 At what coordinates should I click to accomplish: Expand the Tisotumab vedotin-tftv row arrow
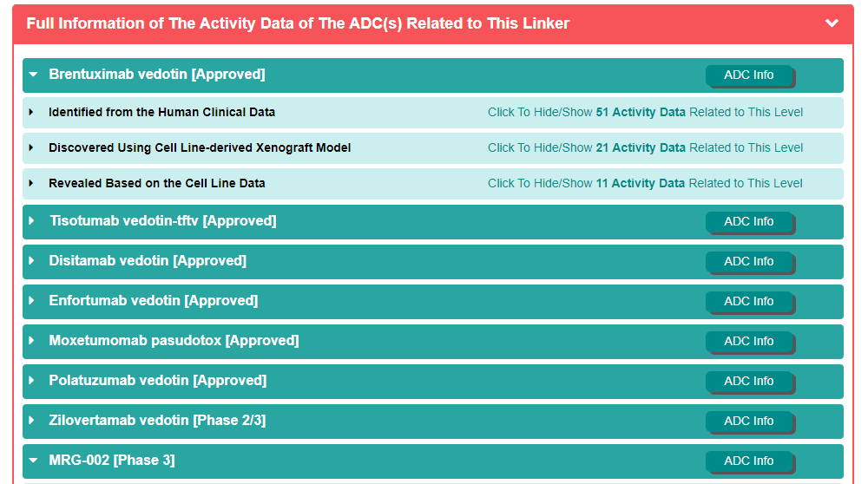32,221
